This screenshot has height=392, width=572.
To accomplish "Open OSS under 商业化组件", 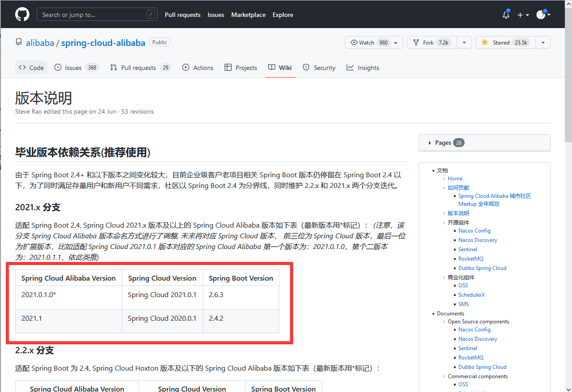I will tap(463, 286).
